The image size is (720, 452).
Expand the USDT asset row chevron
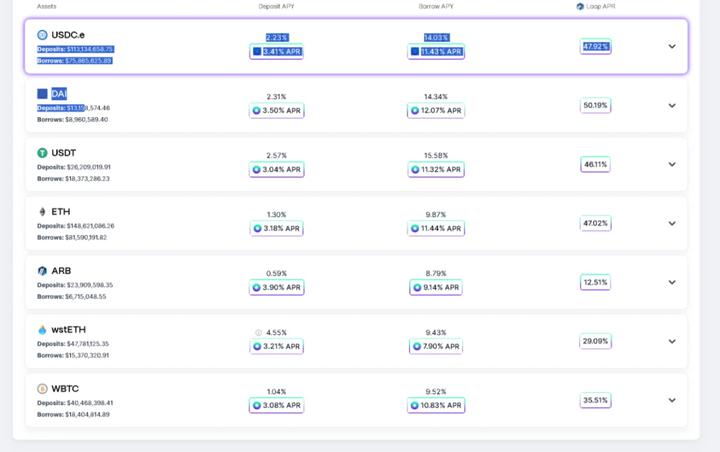coord(672,164)
